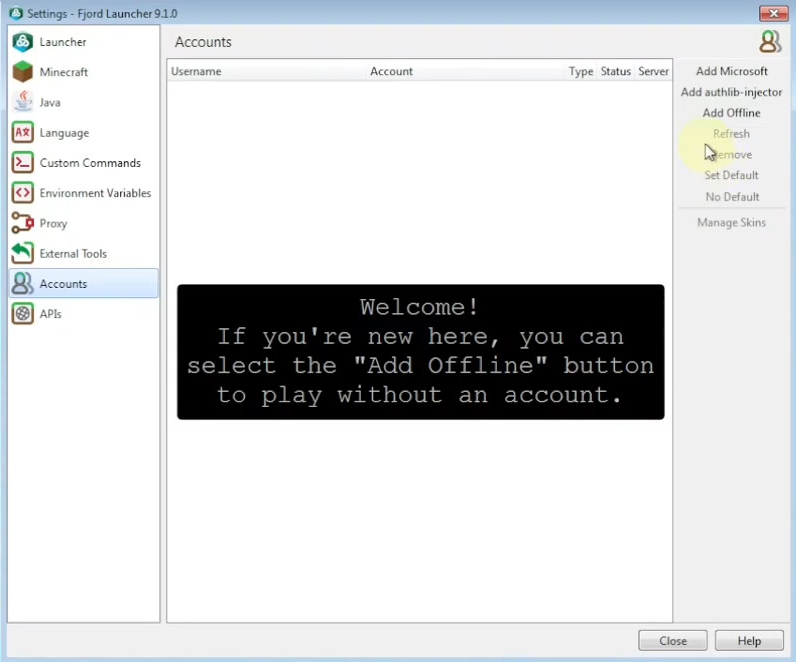Click the Refresh account button
Viewport: 796px width, 662px height.
coord(732,134)
